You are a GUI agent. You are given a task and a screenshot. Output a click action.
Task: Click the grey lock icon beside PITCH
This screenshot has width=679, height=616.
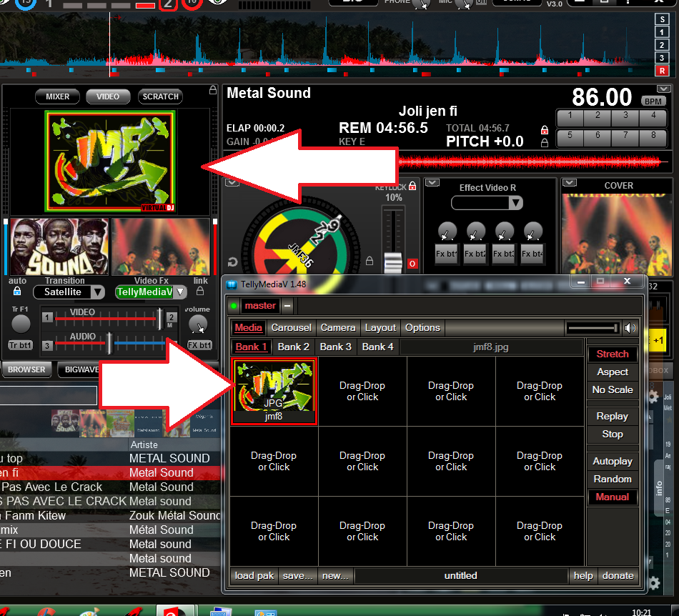(x=545, y=142)
